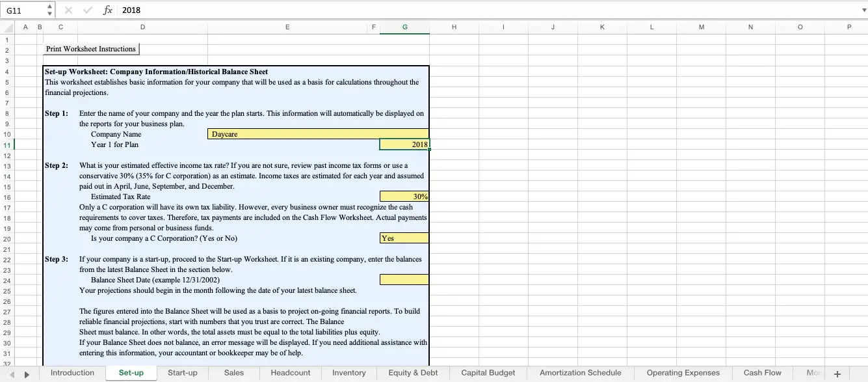Select the Company Name field containing Daycare

pos(319,134)
